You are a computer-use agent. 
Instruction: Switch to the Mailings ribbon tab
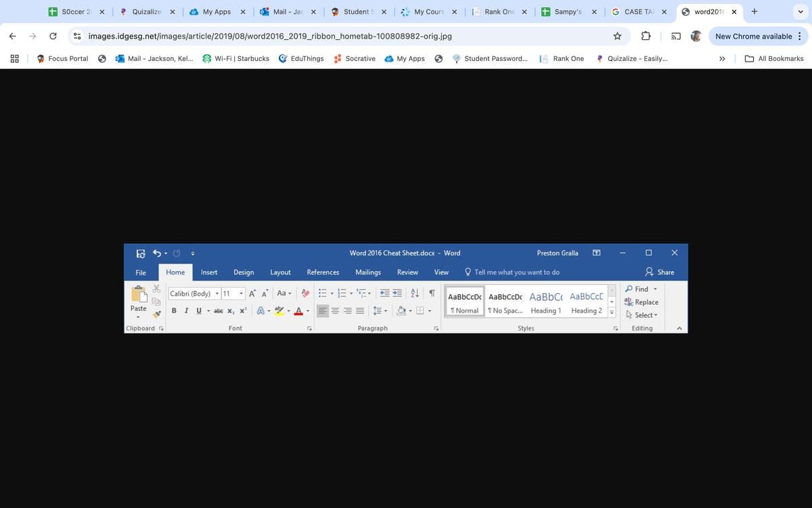pos(368,272)
